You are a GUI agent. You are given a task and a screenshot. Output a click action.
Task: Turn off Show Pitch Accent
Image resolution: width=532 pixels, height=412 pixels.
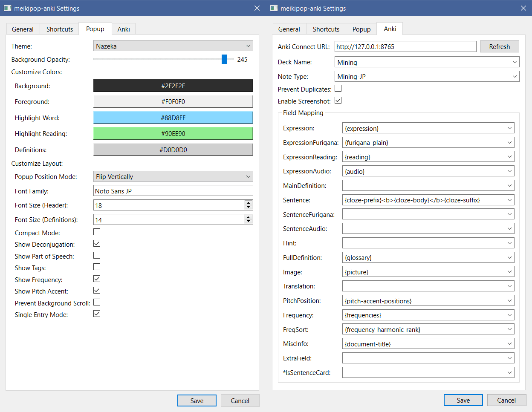tap(97, 291)
